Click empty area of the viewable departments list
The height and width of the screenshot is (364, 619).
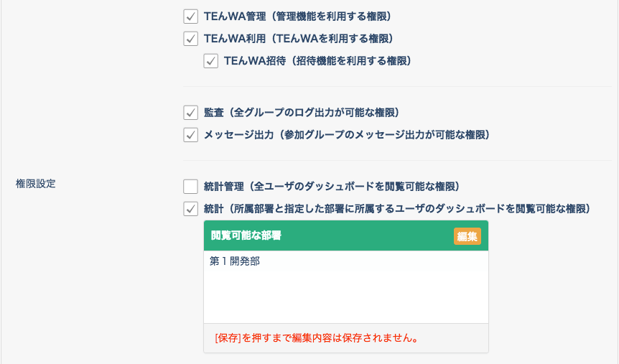[x=346, y=296]
